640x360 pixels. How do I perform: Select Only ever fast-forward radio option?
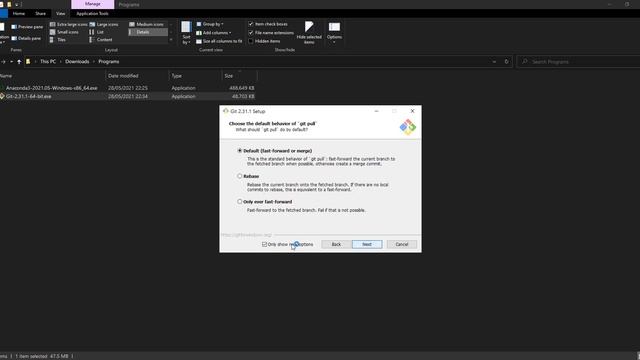click(240, 202)
